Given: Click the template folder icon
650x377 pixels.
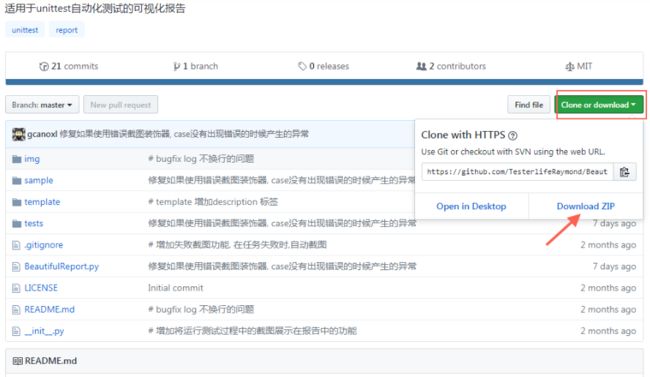Looking at the screenshot, I should tap(17, 202).
